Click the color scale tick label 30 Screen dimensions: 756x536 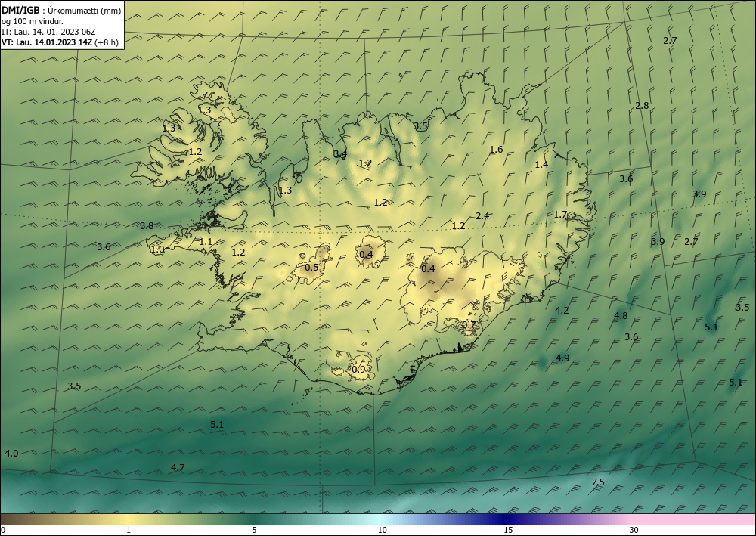[634, 531]
